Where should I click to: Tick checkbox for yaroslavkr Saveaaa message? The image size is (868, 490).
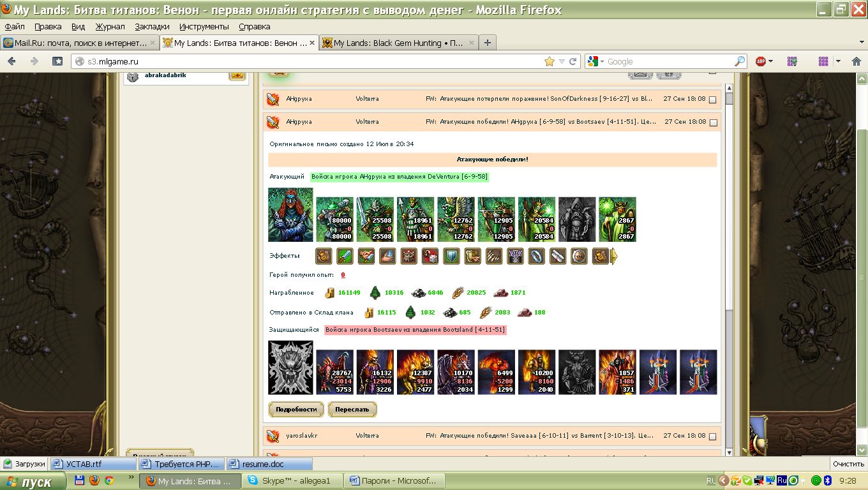point(713,436)
